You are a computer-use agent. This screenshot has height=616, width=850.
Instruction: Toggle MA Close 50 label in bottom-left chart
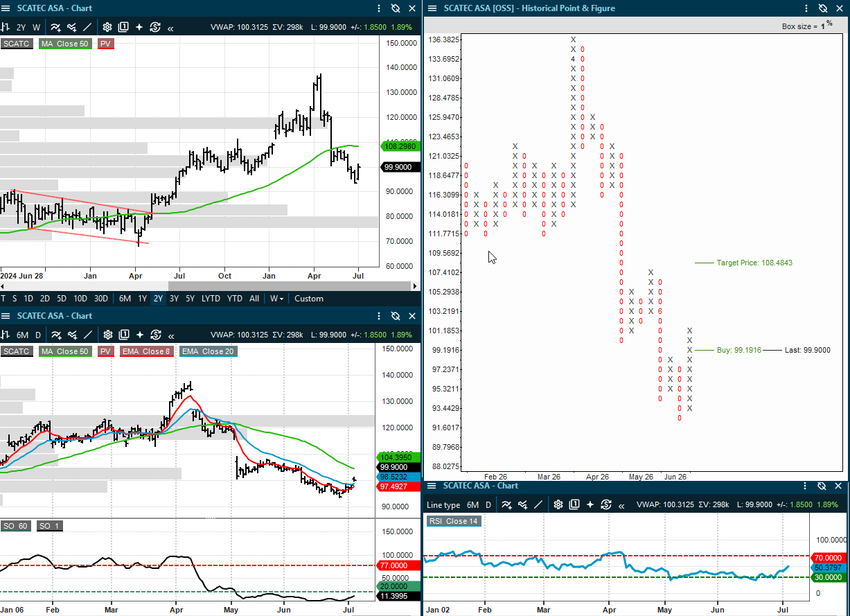click(65, 351)
